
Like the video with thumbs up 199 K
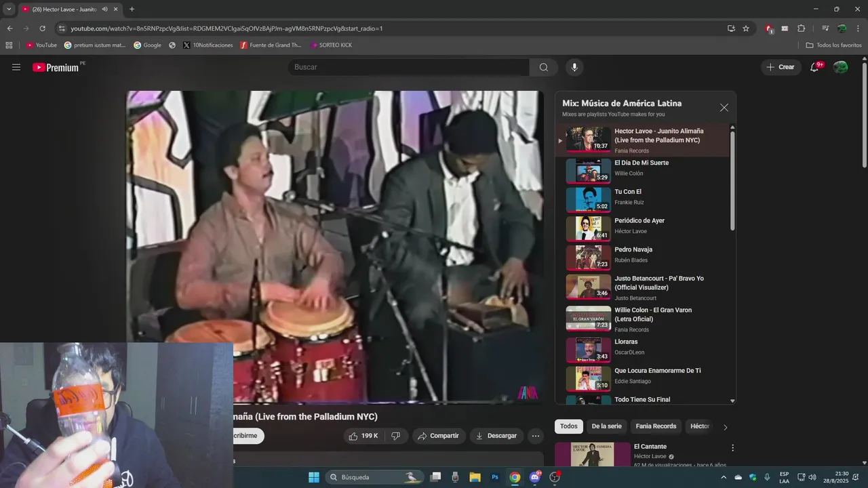click(x=364, y=436)
